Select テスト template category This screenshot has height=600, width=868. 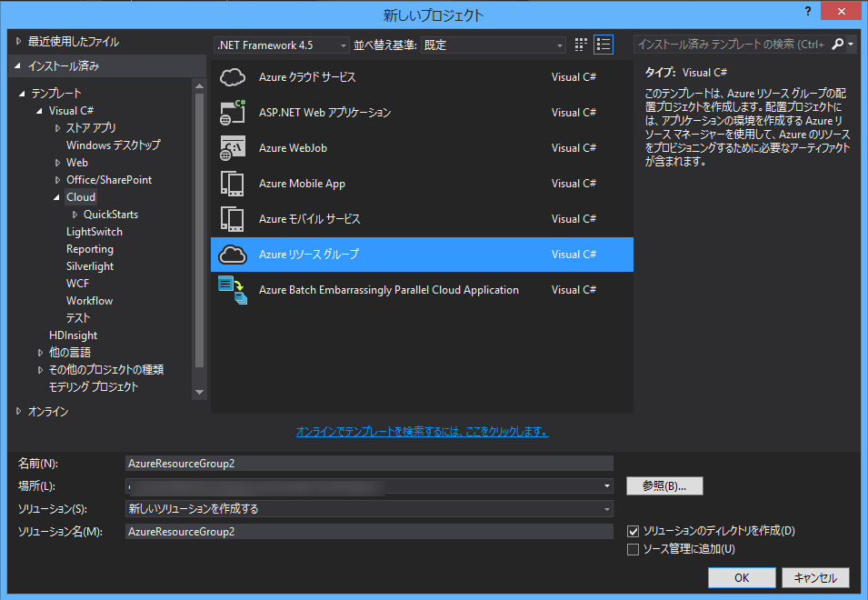point(78,318)
